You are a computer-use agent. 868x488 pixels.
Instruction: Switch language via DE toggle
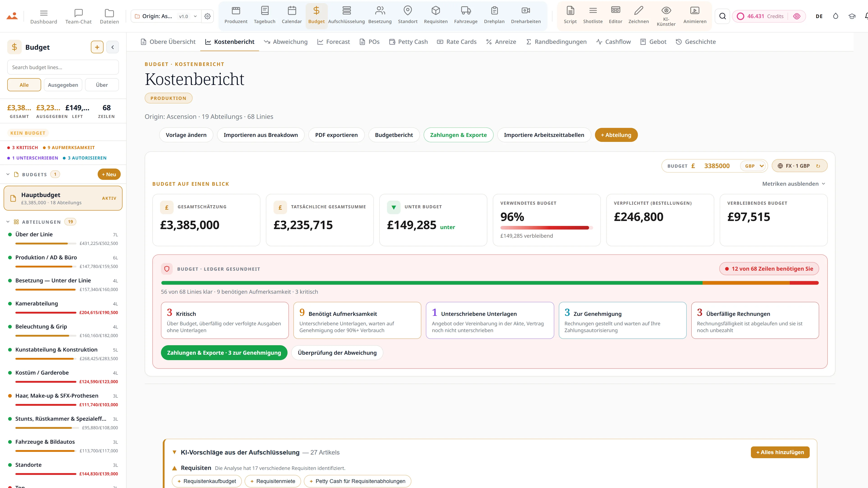[x=819, y=16]
